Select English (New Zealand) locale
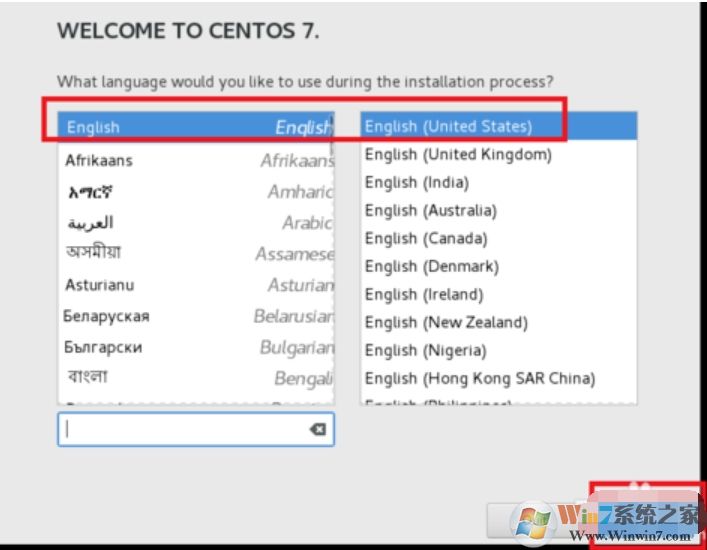The image size is (707, 550). 498,322
